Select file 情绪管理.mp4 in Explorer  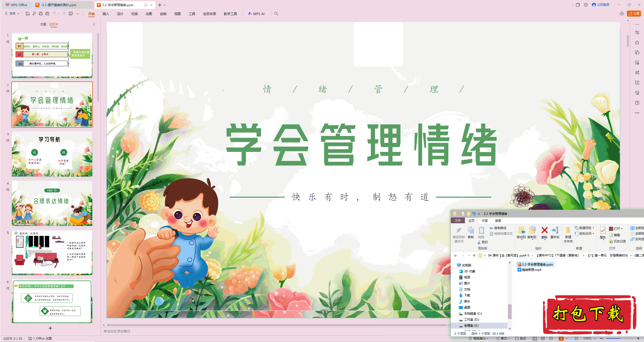click(529, 270)
